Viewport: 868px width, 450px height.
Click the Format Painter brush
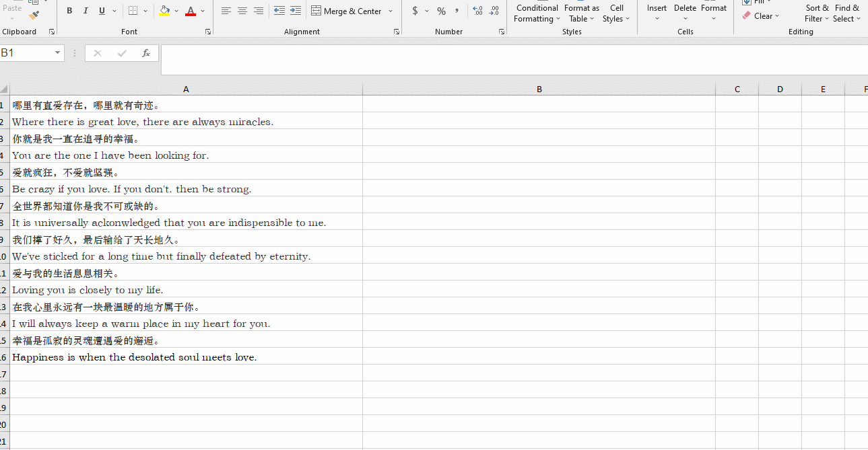coord(34,15)
